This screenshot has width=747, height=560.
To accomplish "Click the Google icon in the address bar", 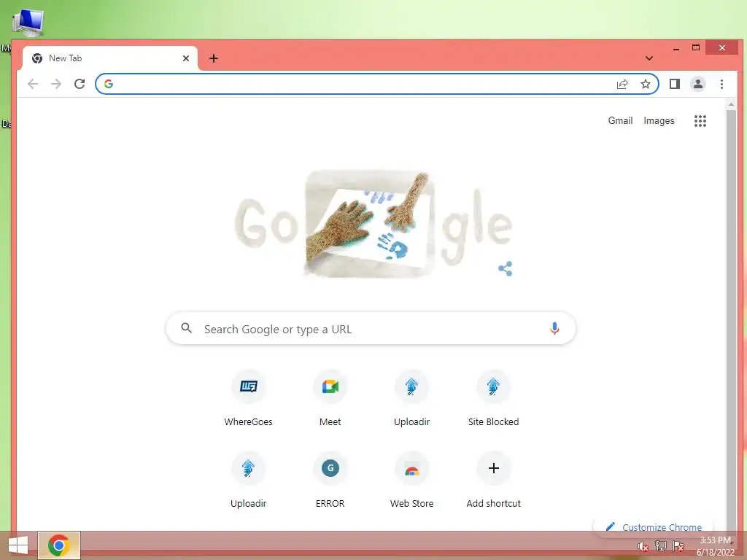I will coord(109,84).
